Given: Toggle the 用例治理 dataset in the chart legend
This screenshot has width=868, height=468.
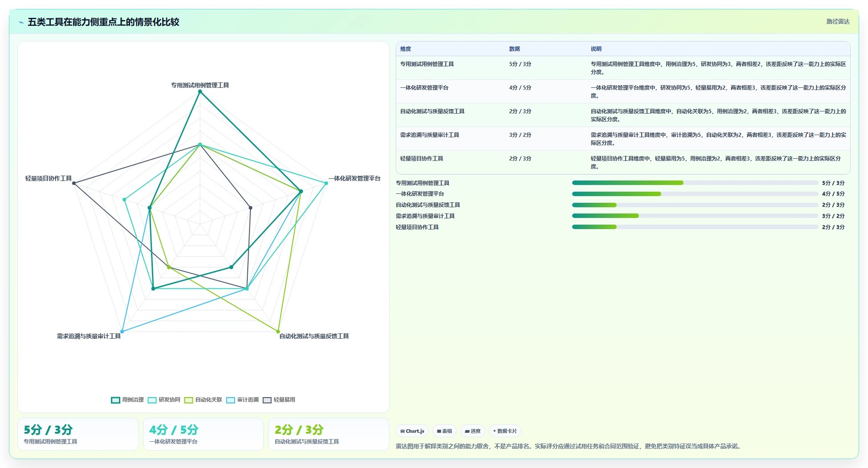Looking at the screenshot, I should (127, 400).
